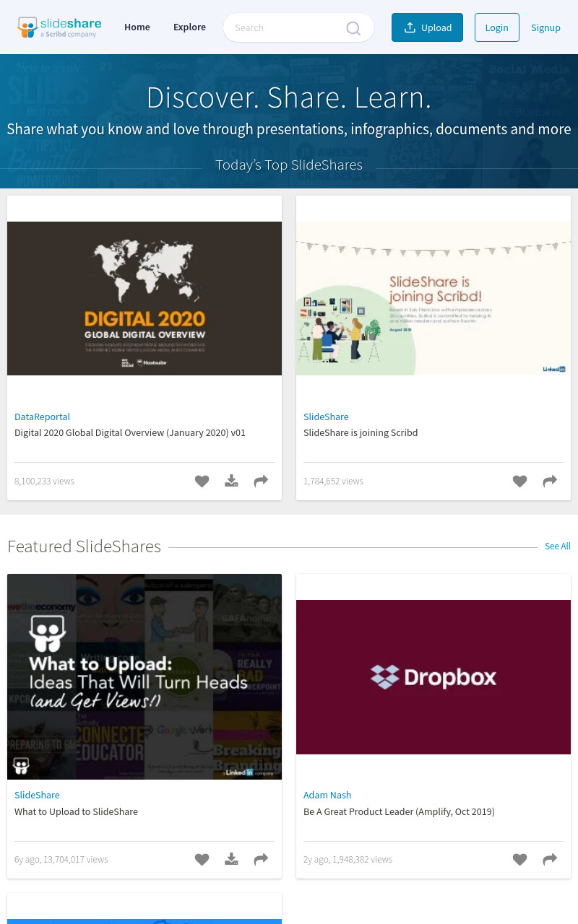Image resolution: width=578 pixels, height=924 pixels.
Task: Open title Digital 2020 Global Digital Overview (January 2020) v01
Action: pos(130,433)
